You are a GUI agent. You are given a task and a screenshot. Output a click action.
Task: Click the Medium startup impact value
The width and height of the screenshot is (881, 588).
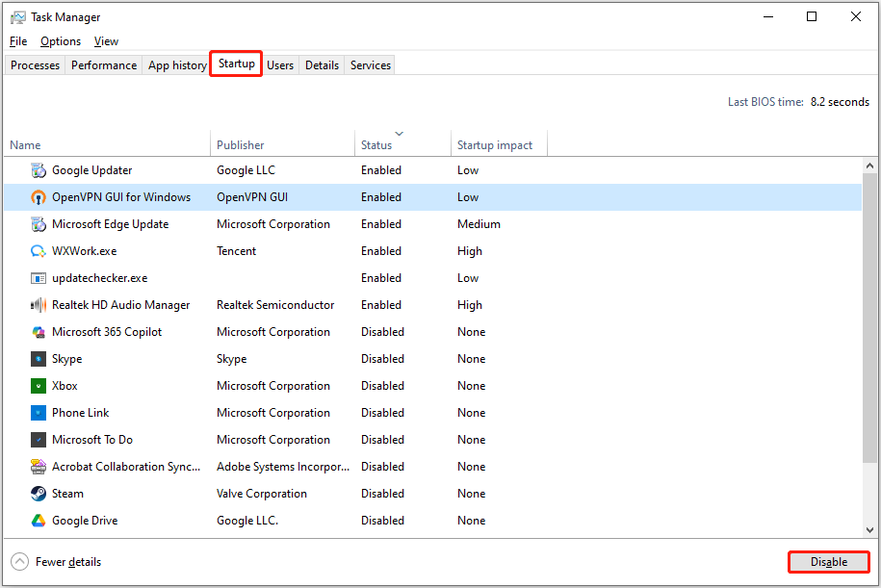pyautogui.click(x=479, y=224)
